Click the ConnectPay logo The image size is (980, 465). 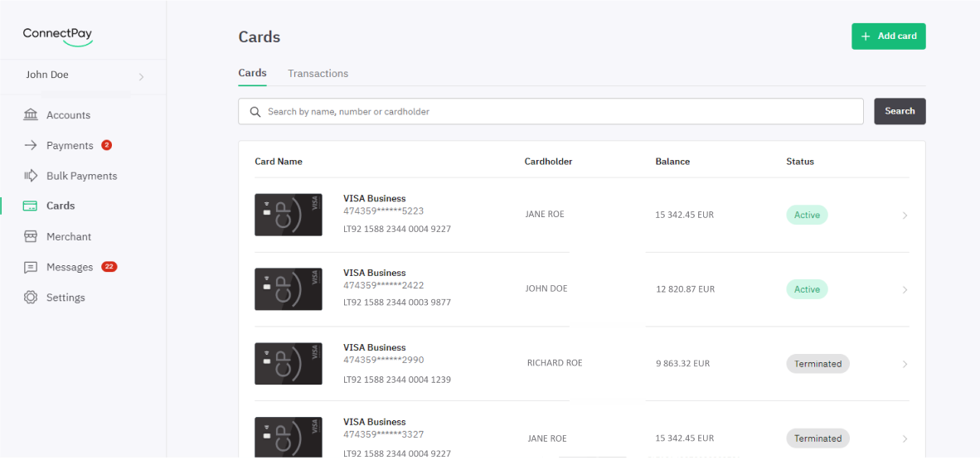57,36
